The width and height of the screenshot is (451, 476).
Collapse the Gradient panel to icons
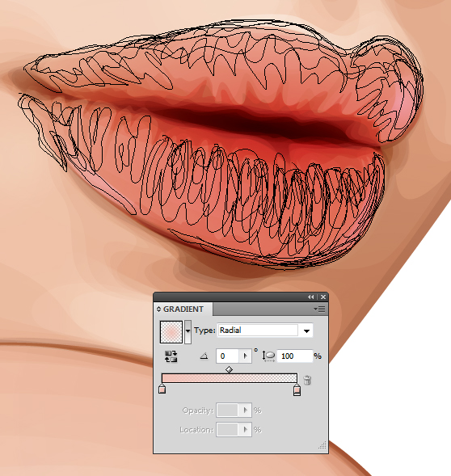[x=311, y=297]
